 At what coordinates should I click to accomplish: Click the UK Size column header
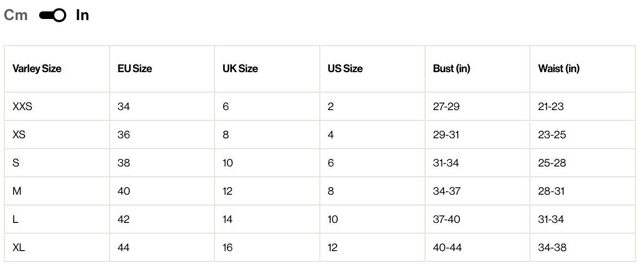pos(240,69)
